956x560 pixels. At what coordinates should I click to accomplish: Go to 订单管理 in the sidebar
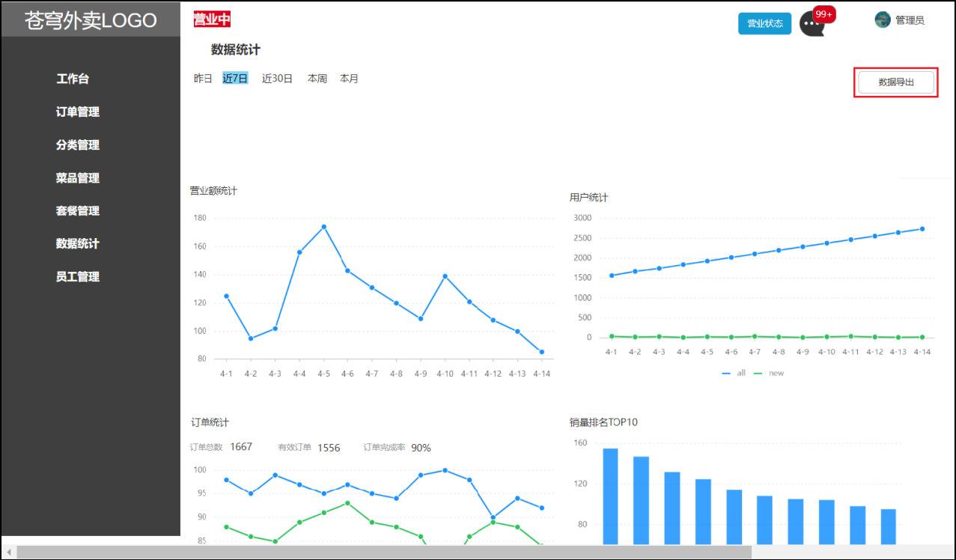click(78, 112)
